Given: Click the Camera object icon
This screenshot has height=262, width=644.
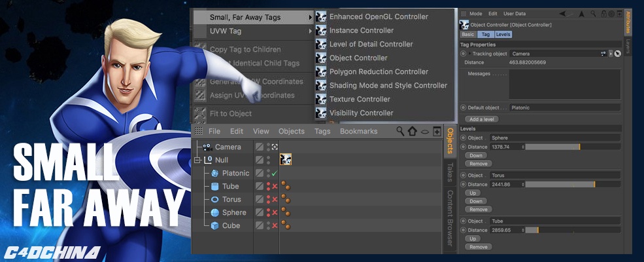Looking at the screenshot, I should pyautogui.click(x=207, y=147).
